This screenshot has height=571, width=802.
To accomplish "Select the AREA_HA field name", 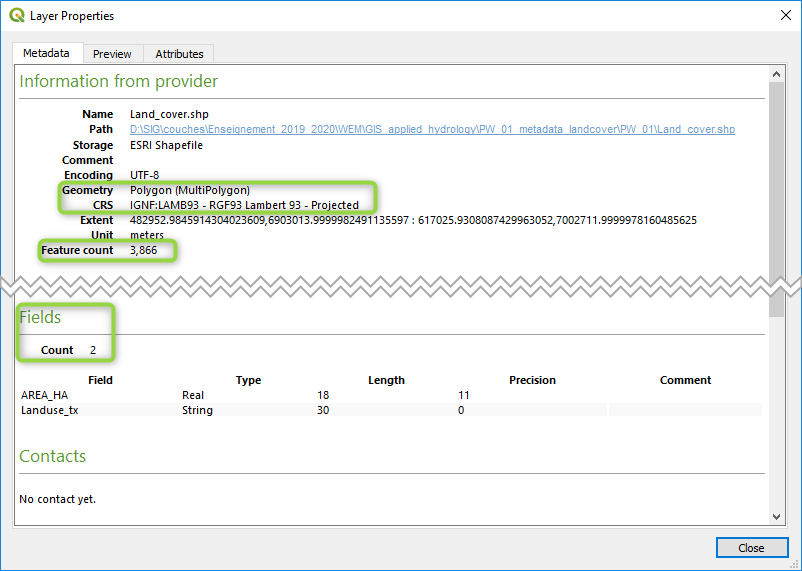I will point(44,395).
